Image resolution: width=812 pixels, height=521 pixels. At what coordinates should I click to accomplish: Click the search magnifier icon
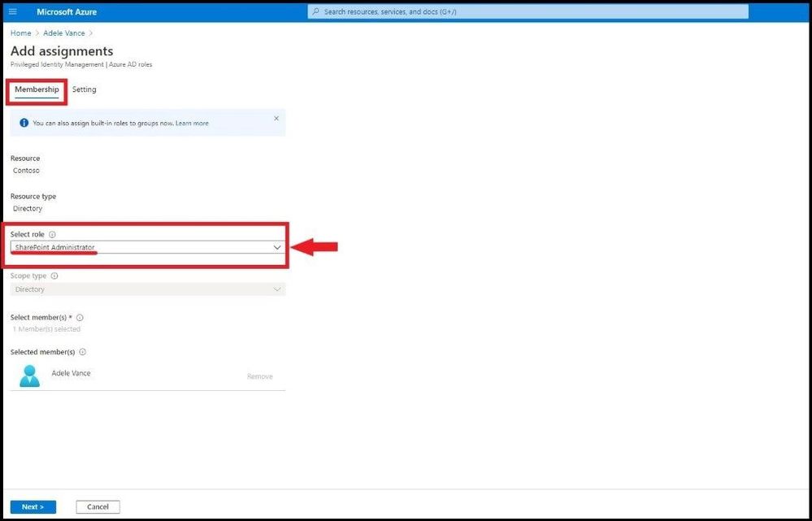point(316,11)
